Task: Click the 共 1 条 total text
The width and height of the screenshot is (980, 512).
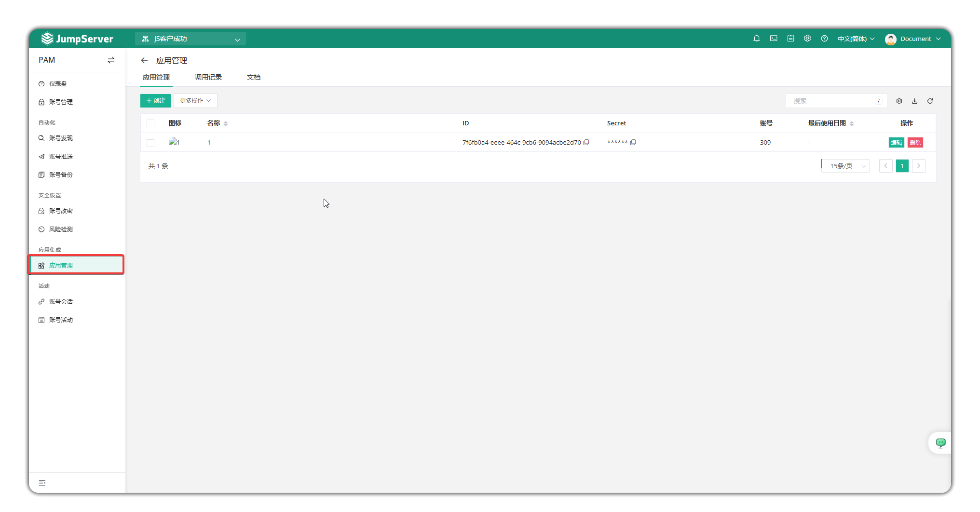Action: tap(158, 166)
